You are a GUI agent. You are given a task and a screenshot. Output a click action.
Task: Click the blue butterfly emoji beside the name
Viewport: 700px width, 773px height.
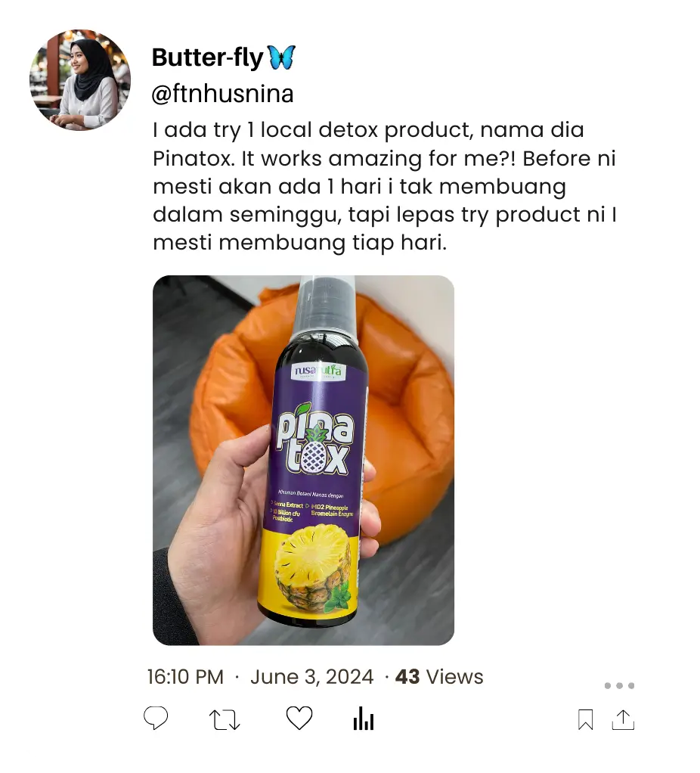[281, 57]
